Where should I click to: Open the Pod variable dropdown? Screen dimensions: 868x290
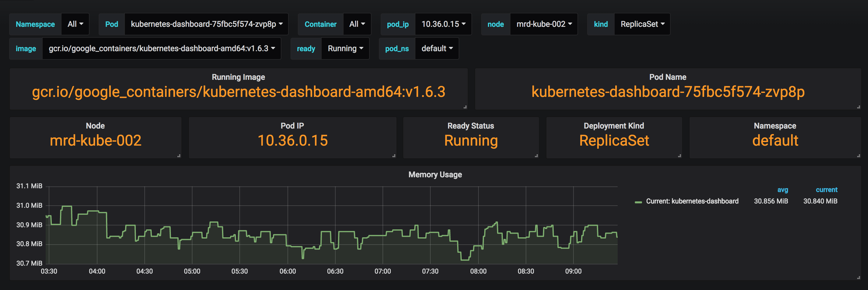(x=206, y=24)
